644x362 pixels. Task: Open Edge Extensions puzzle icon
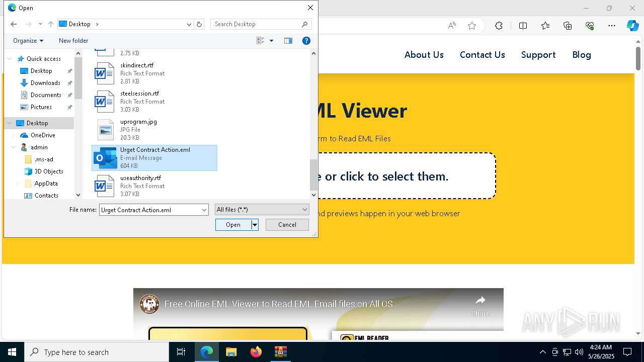[499, 26]
